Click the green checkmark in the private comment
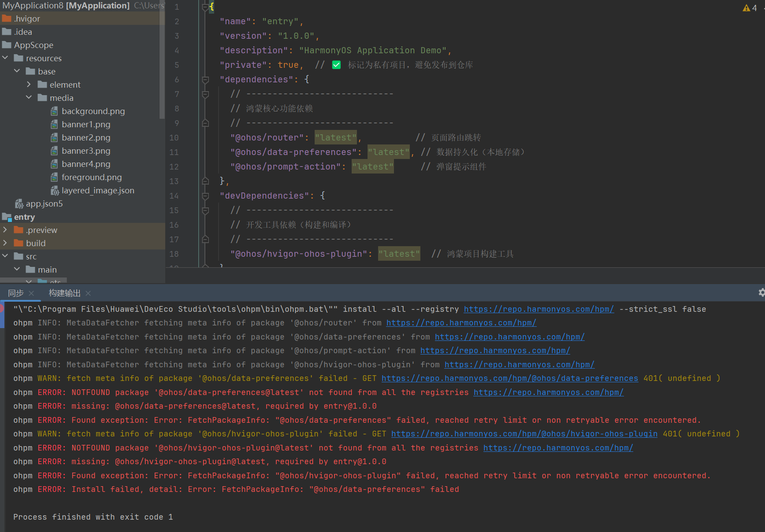This screenshot has width=765, height=532. [x=336, y=65]
